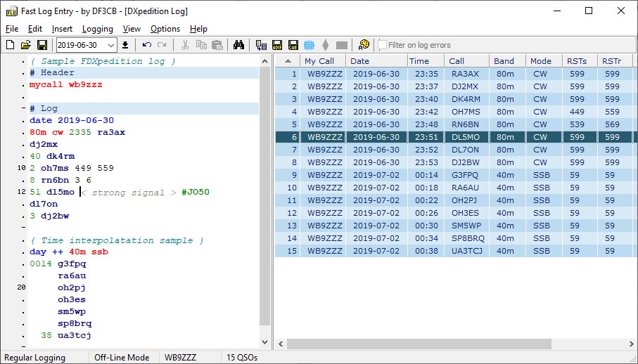This screenshot has height=364, width=638.
Task: Insert the date using download arrow icon
Action: [x=125, y=45]
